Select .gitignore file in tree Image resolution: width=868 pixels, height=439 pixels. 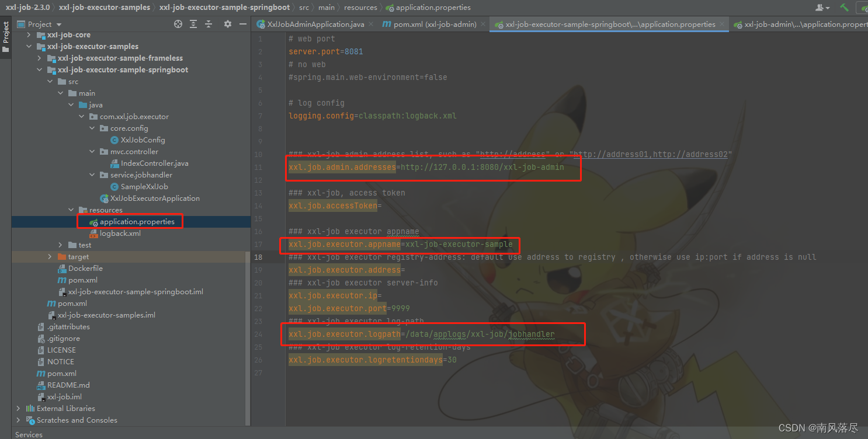point(63,339)
